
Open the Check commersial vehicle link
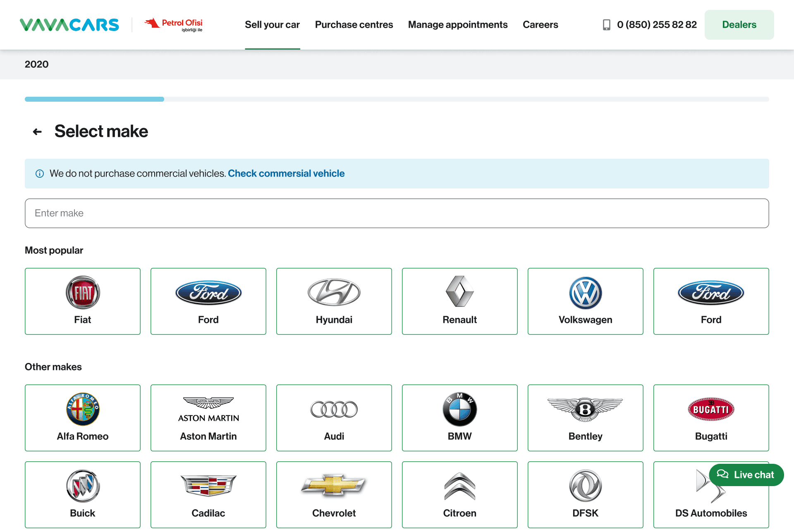point(286,174)
